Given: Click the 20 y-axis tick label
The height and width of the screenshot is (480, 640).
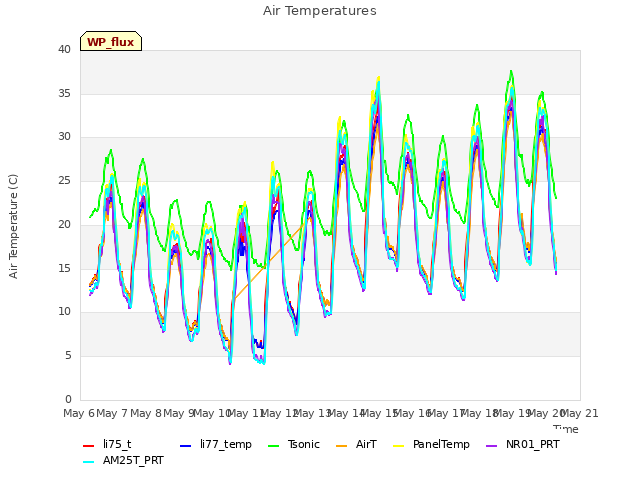Looking at the screenshot, I should [x=64, y=224].
